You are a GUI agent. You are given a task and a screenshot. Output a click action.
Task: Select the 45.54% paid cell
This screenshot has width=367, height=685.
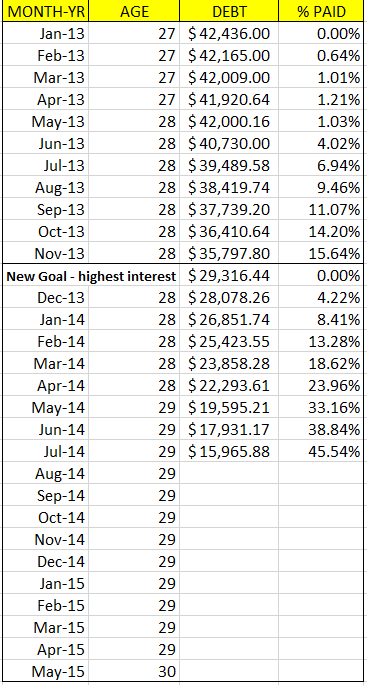tap(321, 451)
